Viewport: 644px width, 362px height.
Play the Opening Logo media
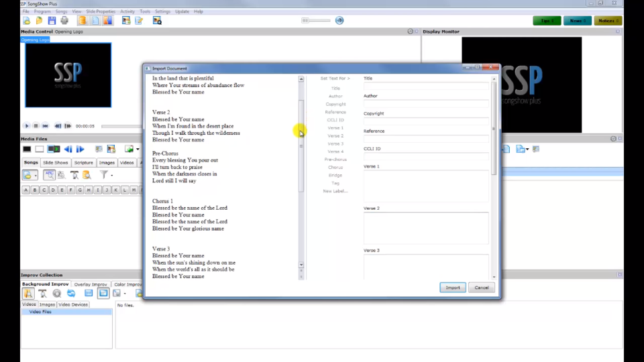coord(27,126)
